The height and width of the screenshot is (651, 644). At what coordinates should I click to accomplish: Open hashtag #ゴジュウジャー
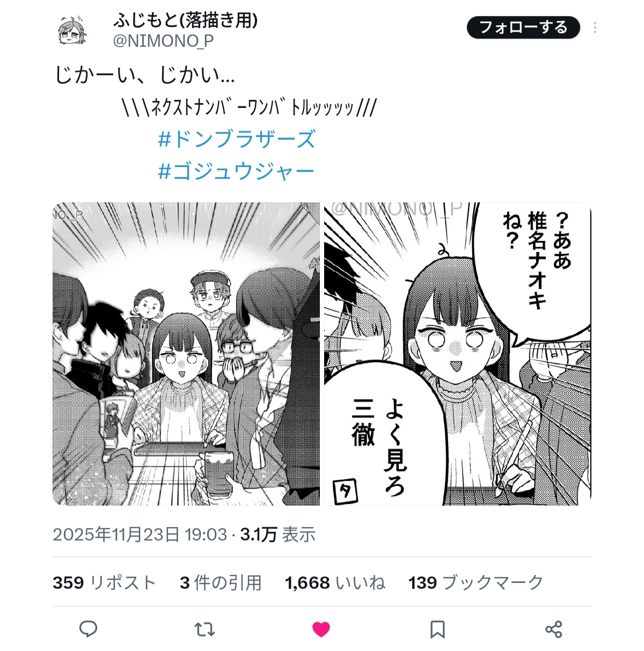click(236, 171)
